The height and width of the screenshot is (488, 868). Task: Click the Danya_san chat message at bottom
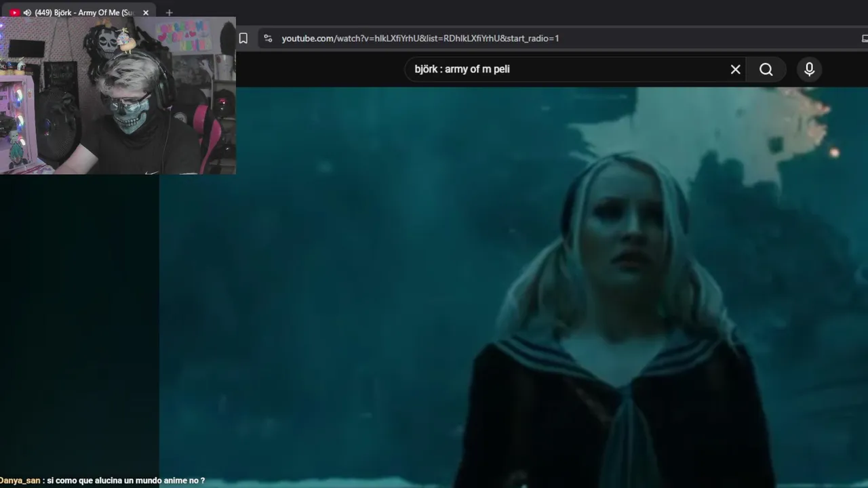click(x=102, y=481)
